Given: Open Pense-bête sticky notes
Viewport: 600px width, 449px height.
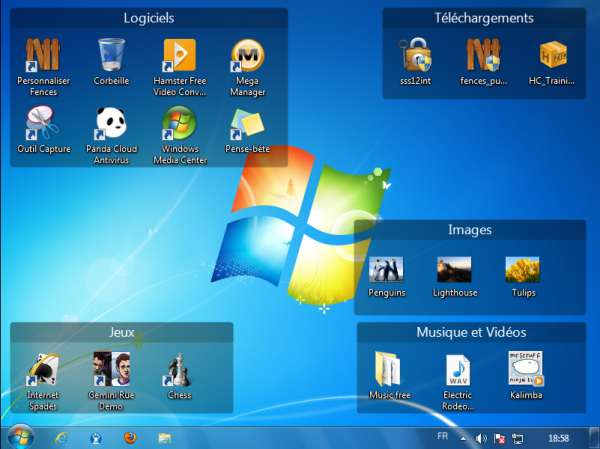Looking at the screenshot, I should 248,124.
